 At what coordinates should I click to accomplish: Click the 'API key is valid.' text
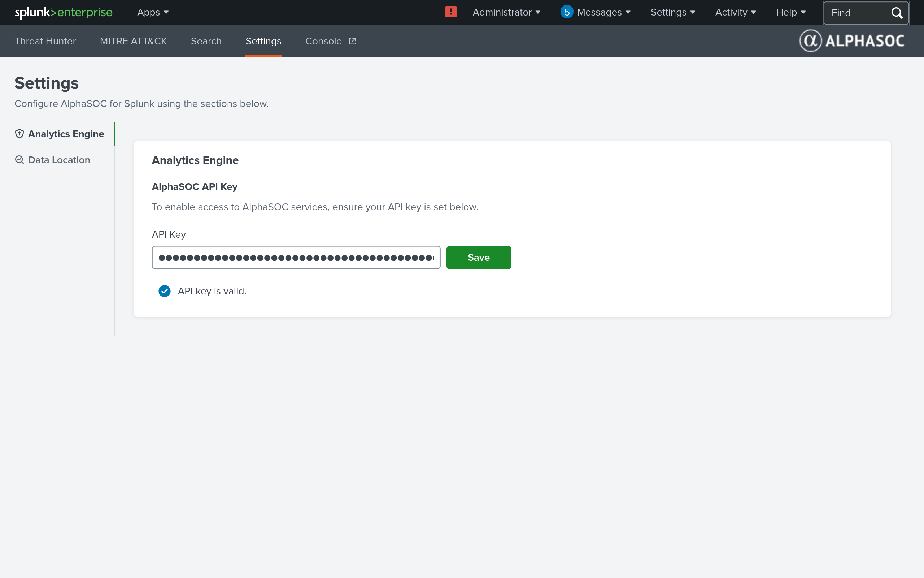click(212, 291)
